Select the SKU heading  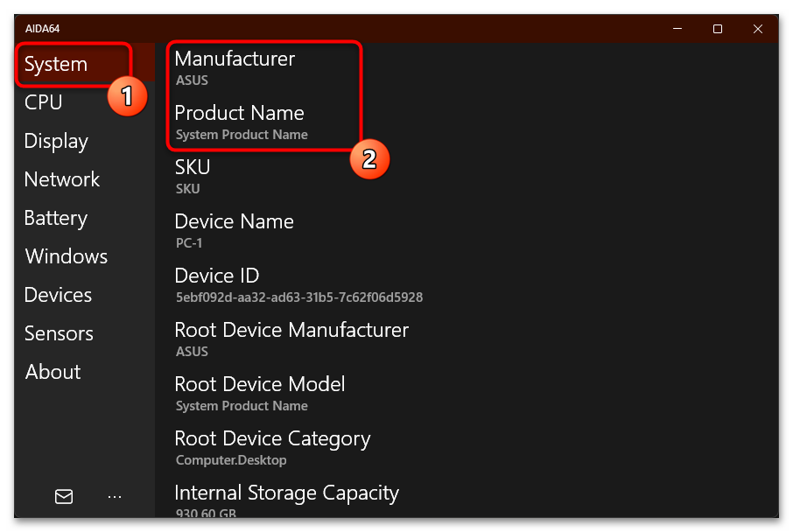click(x=193, y=167)
